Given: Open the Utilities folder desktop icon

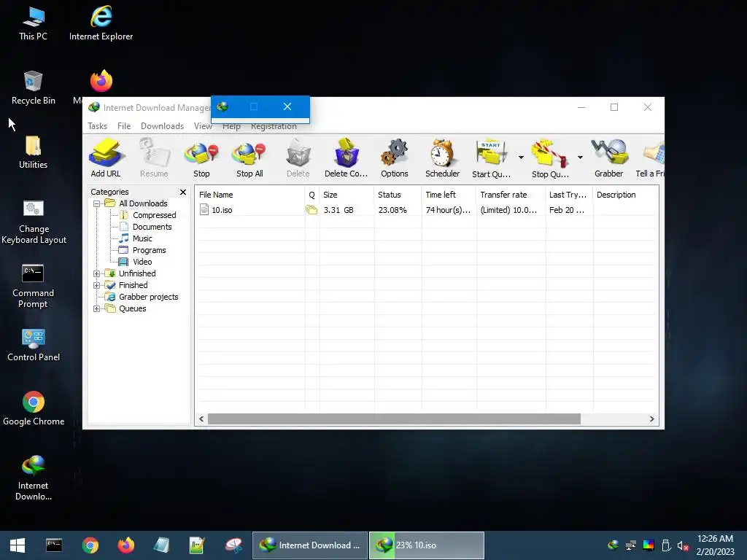Looking at the screenshot, I should (34, 152).
